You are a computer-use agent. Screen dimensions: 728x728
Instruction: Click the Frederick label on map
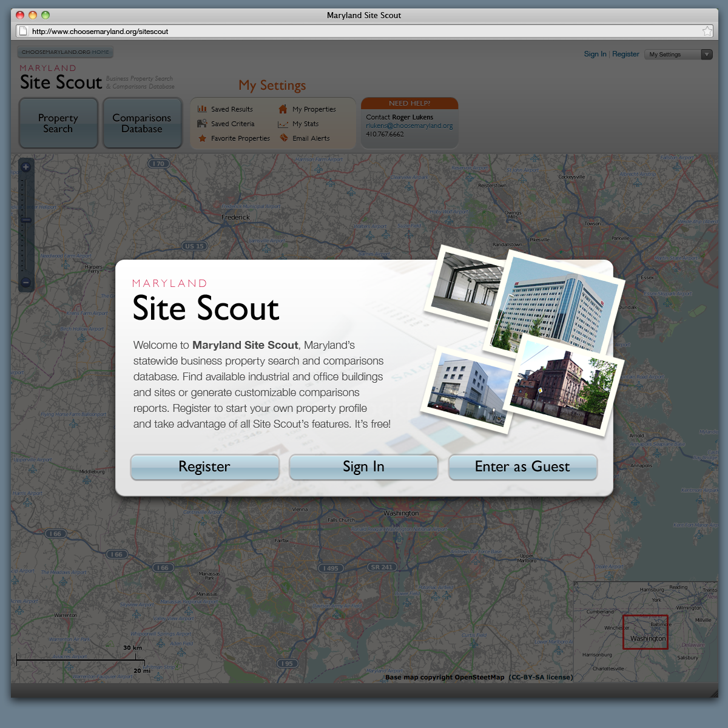click(x=235, y=217)
